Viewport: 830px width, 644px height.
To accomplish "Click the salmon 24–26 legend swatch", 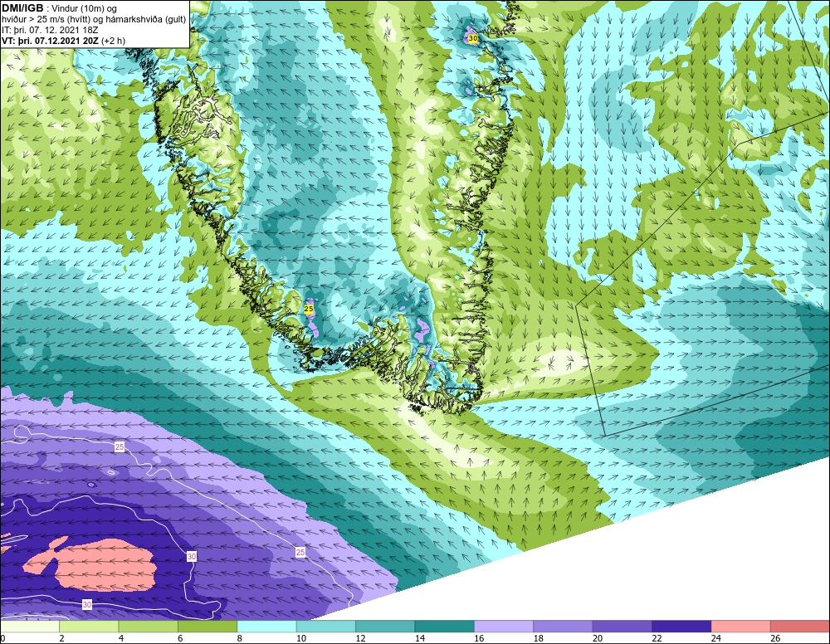I will pyautogui.click(x=741, y=627).
